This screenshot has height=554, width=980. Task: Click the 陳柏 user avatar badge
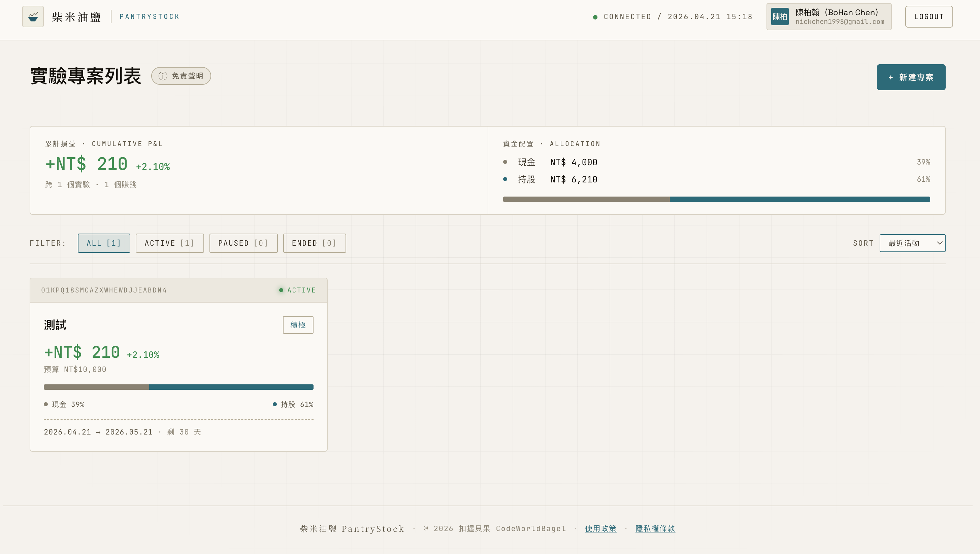779,17
